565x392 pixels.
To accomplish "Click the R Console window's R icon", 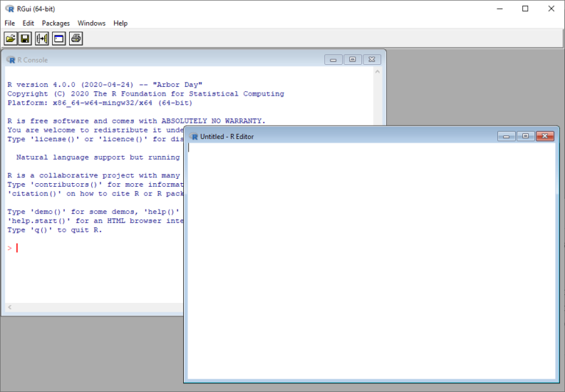I will tap(11, 60).
